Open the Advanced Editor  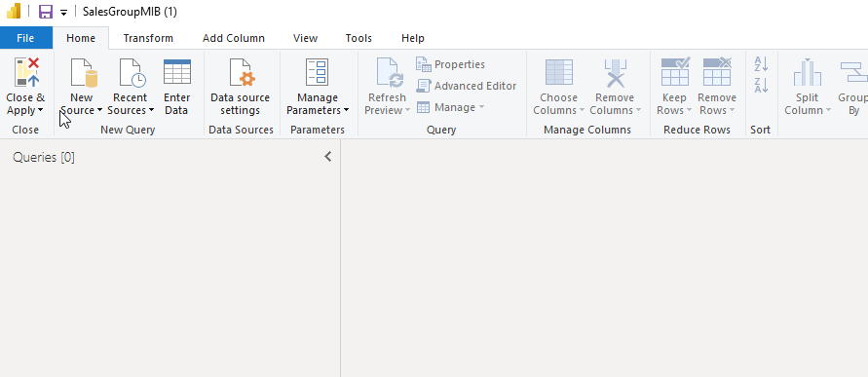pyautogui.click(x=466, y=86)
